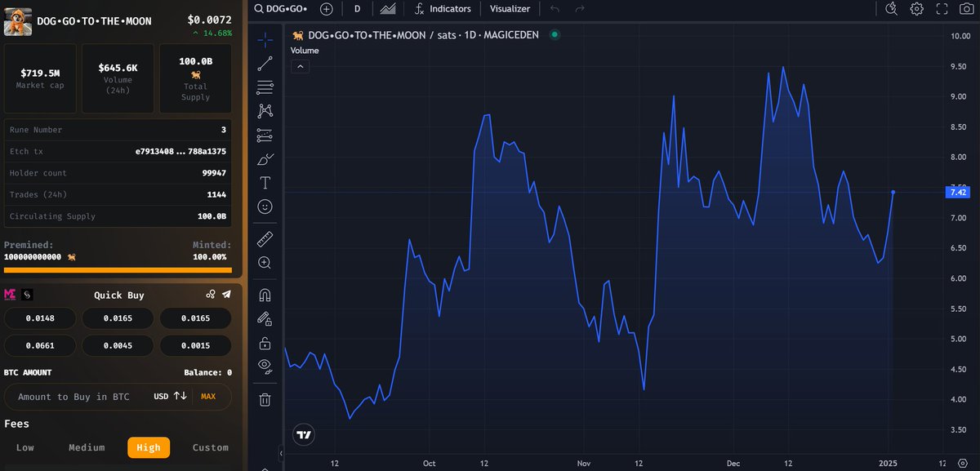The image size is (980, 471).
Task: Click the green market status dot
Action: pyautogui.click(x=555, y=35)
